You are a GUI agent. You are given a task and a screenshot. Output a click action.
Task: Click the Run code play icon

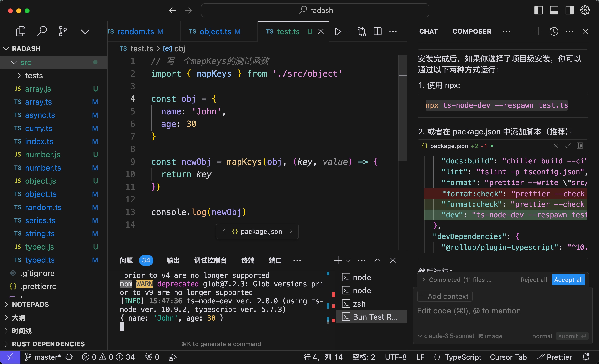coord(338,32)
